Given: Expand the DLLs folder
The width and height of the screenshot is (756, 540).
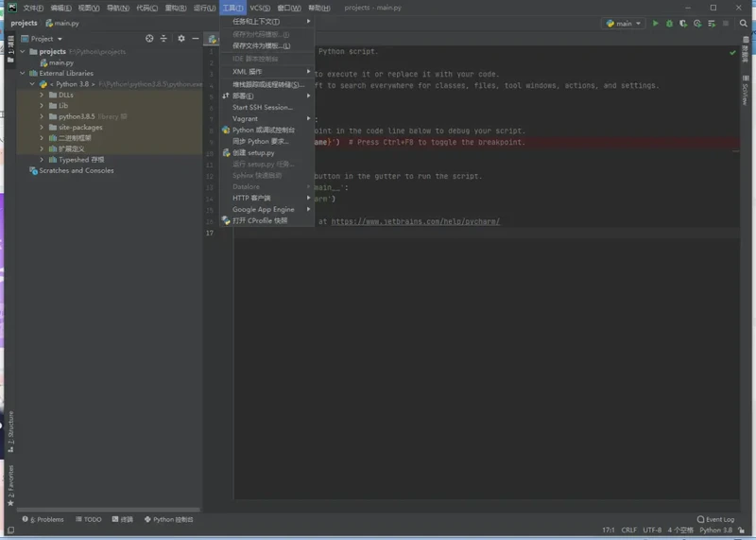Looking at the screenshot, I should (42, 95).
